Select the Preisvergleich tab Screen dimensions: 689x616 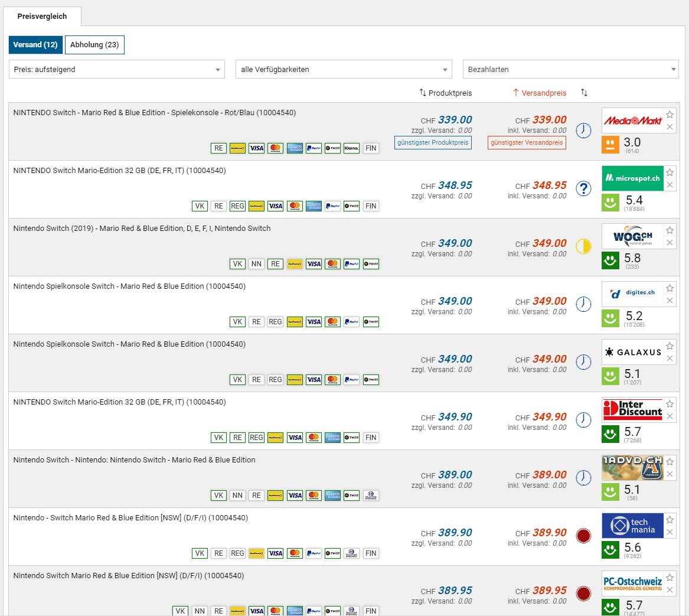pos(42,17)
